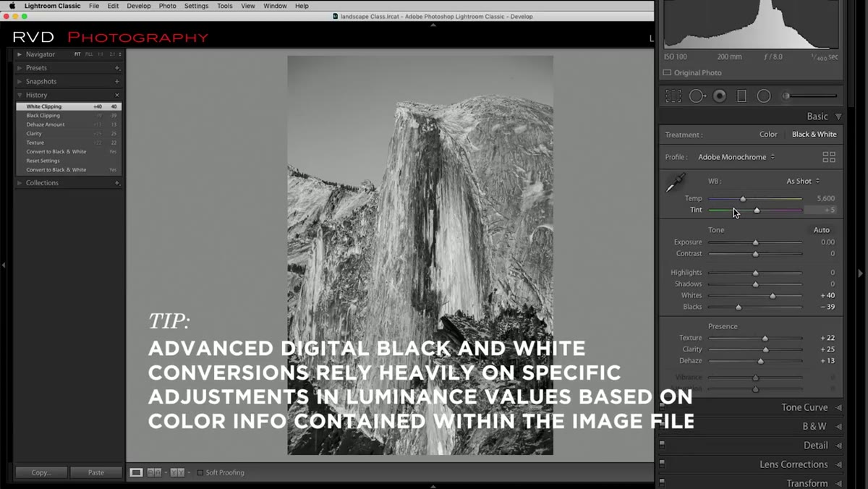Switch to Before/After Y|Y view icon
The width and height of the screenshot is (868, 489).
click(x=177, y=472)
